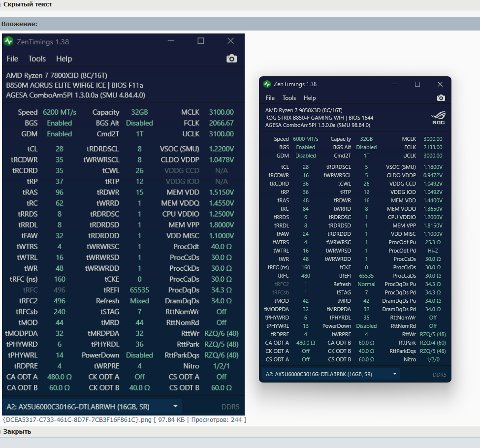Click the VDDG CCD 1.0492V value
This screenshot has height=448, width=480.
(433, 184)
